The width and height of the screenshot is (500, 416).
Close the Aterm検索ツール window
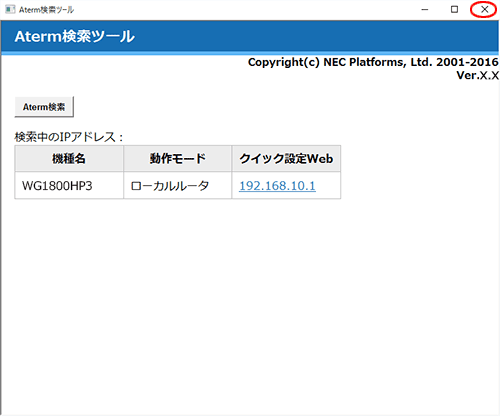click(484, 9)
